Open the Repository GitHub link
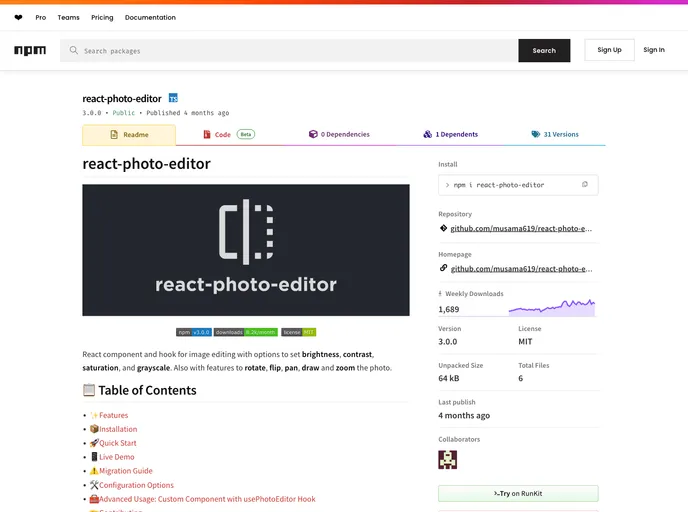The height and width of the screenshot is (512, 688). pyautogui.click(x=521, y=229)
